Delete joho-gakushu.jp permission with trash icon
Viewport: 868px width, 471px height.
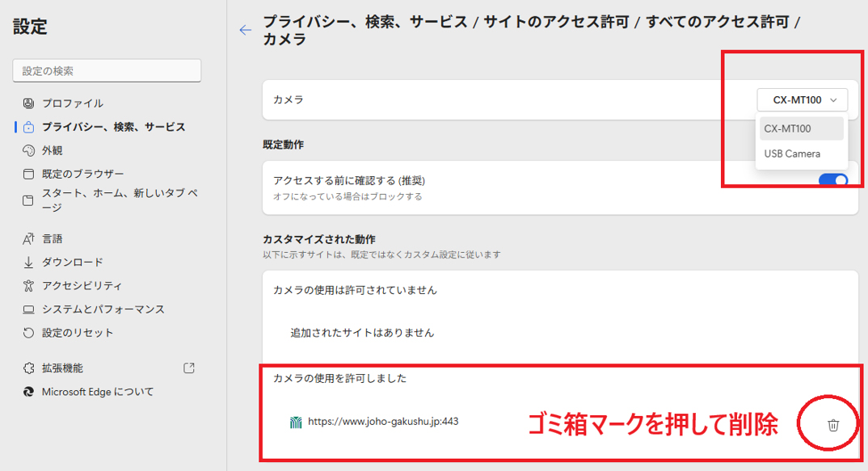click(832, 425)
